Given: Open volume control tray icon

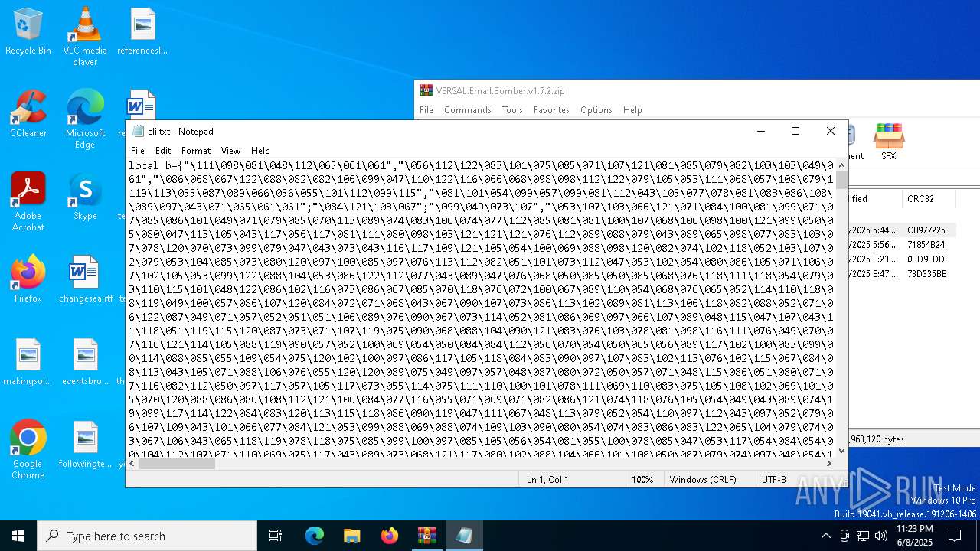Looking at the screenshot, I should click(881, 536).
